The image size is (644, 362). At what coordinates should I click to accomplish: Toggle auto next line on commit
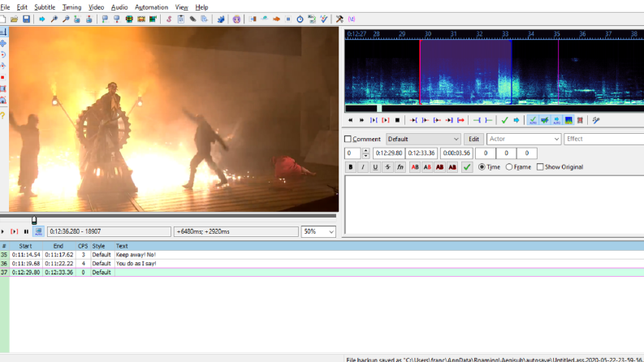click(x=544, y=120)
